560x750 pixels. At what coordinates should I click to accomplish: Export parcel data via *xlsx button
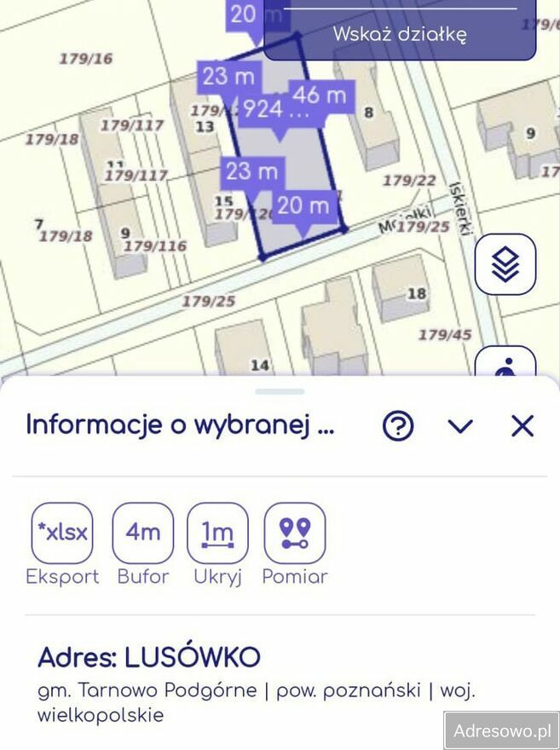(62, 533)
